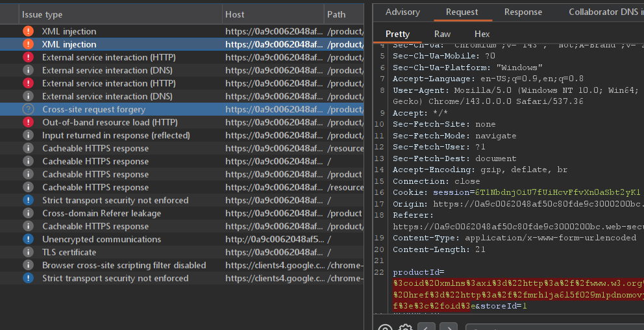This screenshot has height=330, width=644.
Task: Show the request in Hex view
Action: click(482, 34)
